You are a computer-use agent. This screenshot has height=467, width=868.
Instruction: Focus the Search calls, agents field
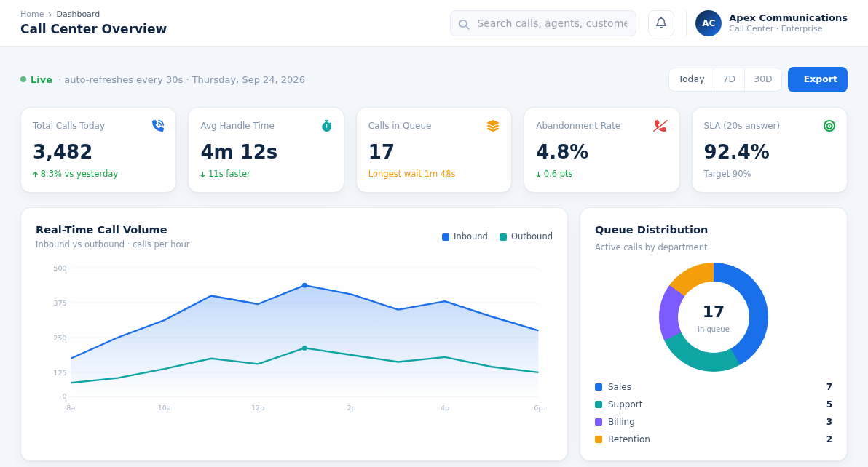click(x=543, y=23)
